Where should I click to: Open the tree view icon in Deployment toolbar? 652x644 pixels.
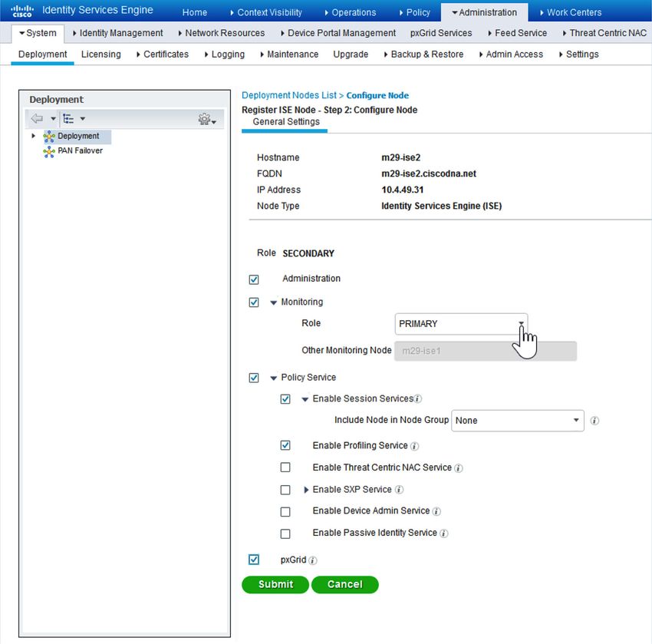point(68,119)
